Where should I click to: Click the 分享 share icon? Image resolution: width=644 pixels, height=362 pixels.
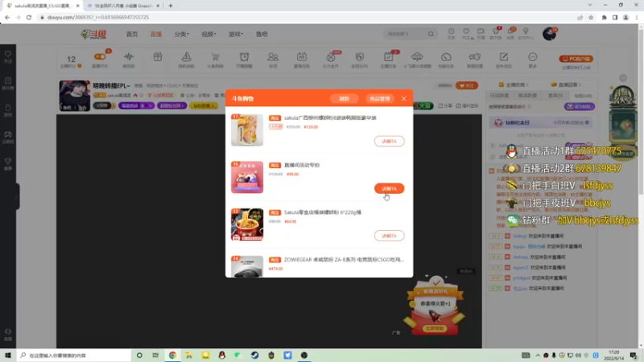tap(445, 105)
